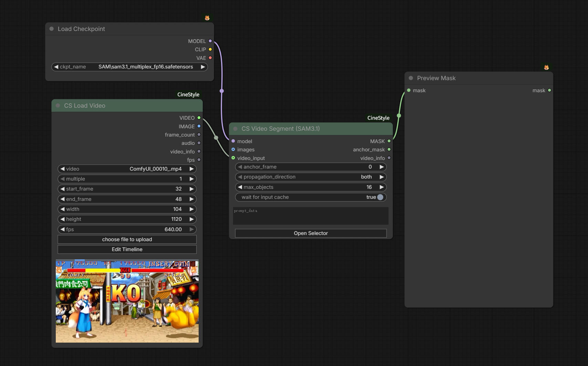Click the model input socket

233,141
